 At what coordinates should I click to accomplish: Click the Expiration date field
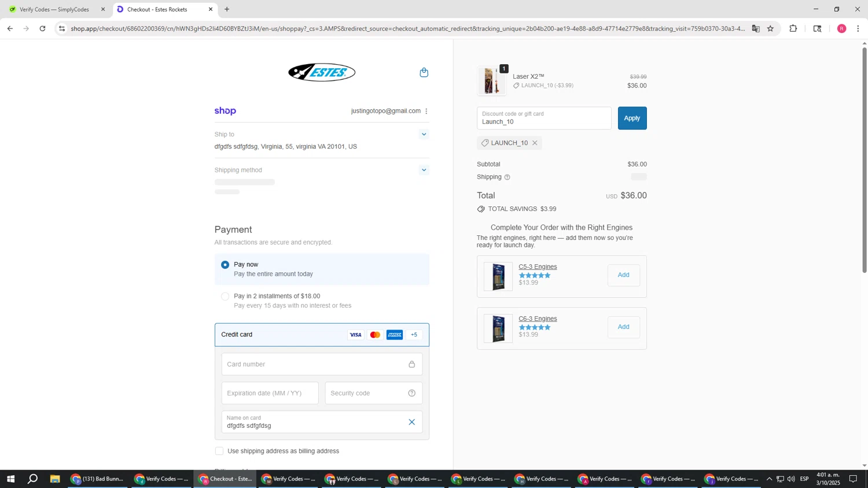270,393
